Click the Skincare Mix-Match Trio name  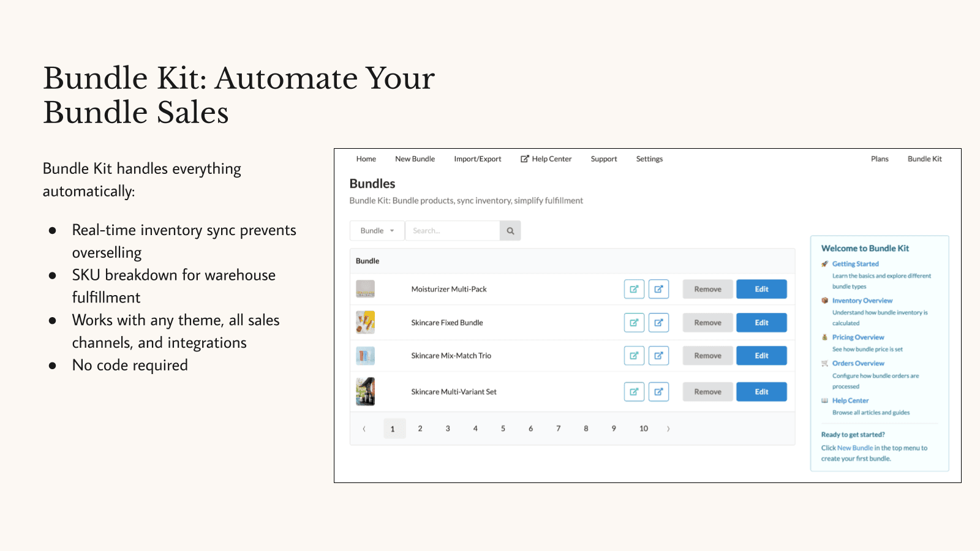click(451, 356)
